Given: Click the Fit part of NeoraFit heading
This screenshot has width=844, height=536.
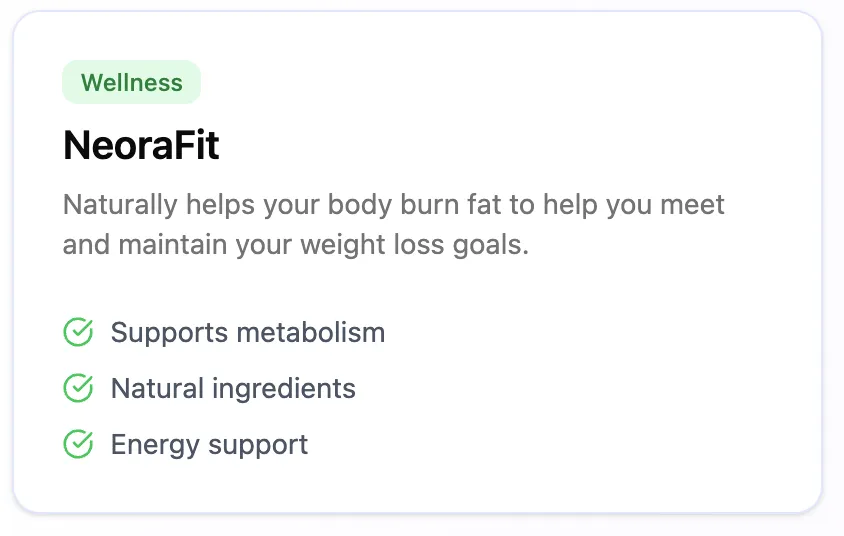Looking at the screenshot, I should tap(200, 146).
